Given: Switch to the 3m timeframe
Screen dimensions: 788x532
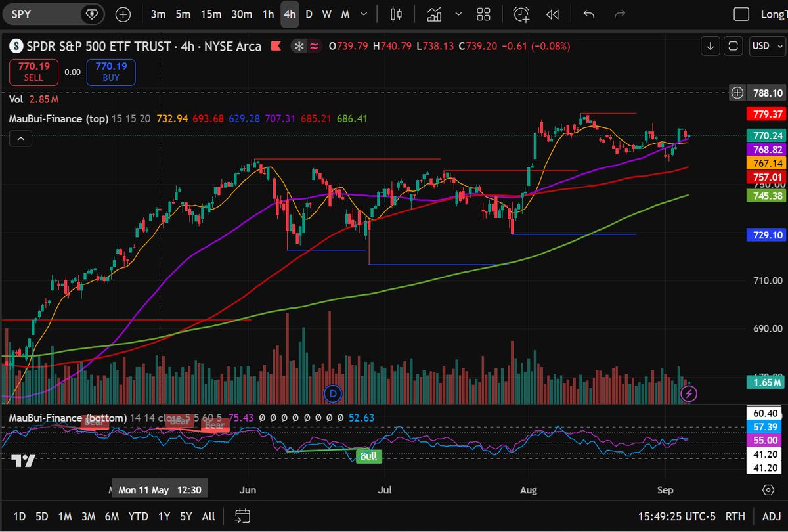Looking at the screenshot, I should click(x=158, y=14).
